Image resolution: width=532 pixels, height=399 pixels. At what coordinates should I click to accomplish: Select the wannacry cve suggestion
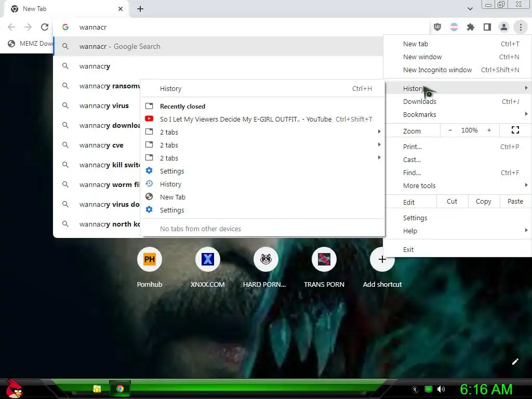pos(97,145)
